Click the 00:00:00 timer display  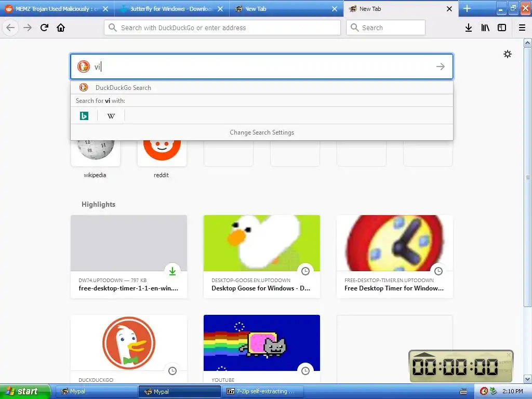click(455, 367)
